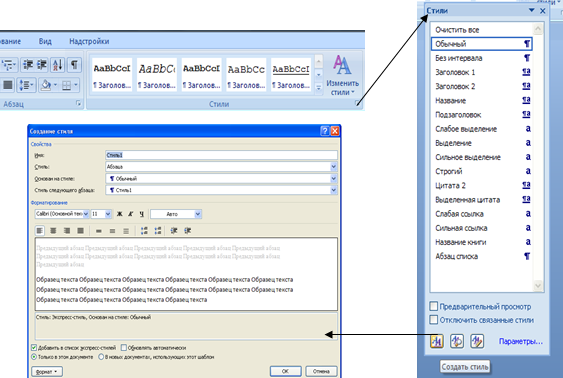Click the ribbon's line spacing icon

[x=26, y=85]
